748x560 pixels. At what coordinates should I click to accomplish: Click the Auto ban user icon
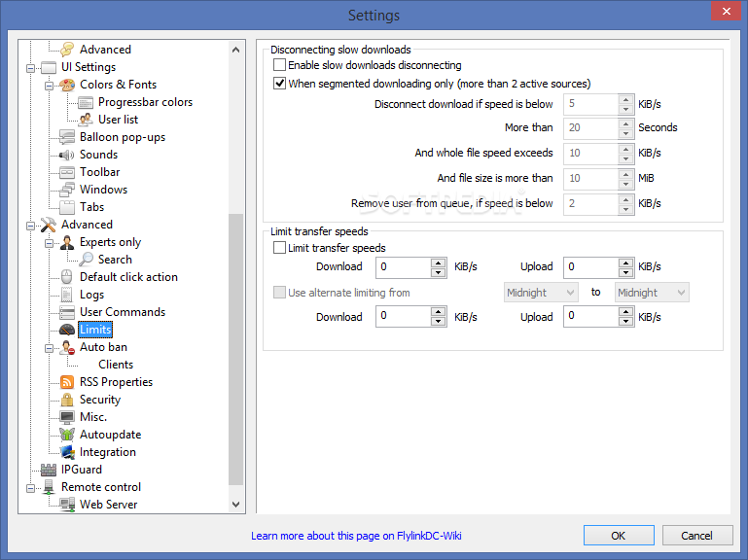pyautogui.click(x=67, y=347)
